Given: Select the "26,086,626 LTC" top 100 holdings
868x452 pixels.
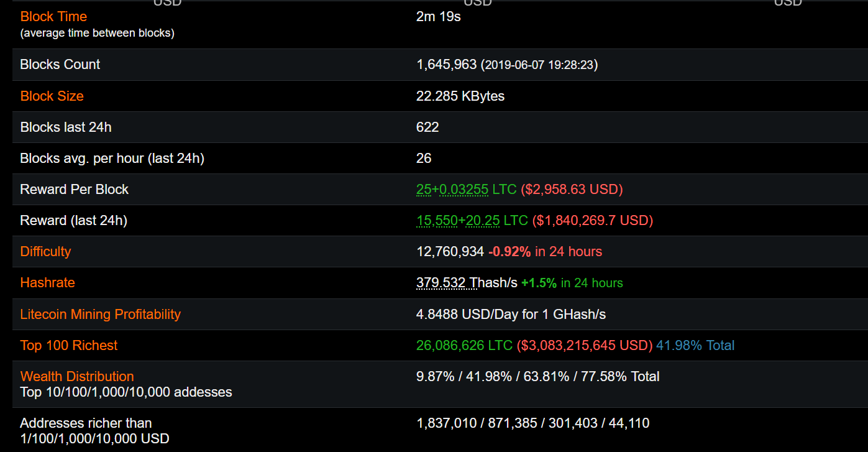Looking at the screenshot, I should tap(465, 345).
